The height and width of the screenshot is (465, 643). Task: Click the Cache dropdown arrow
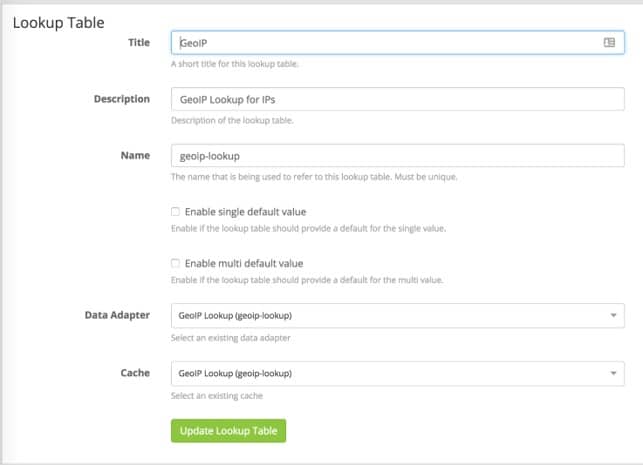(x=612, y=373)
